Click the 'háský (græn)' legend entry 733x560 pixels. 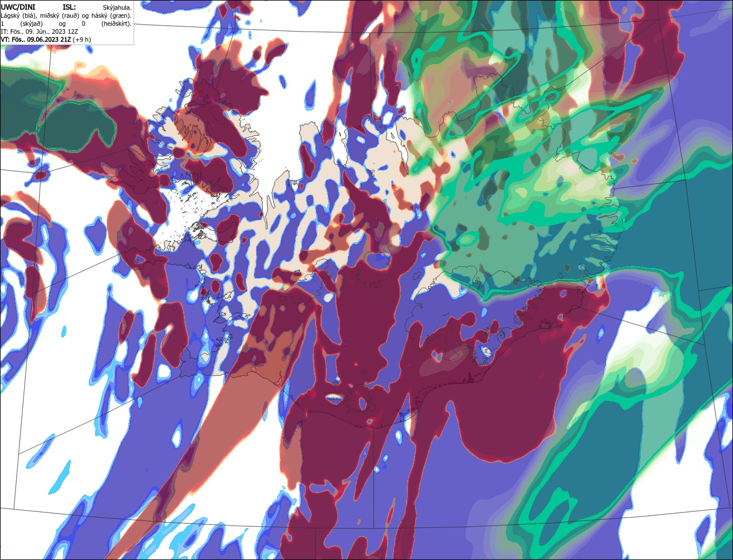coord(111,16)
